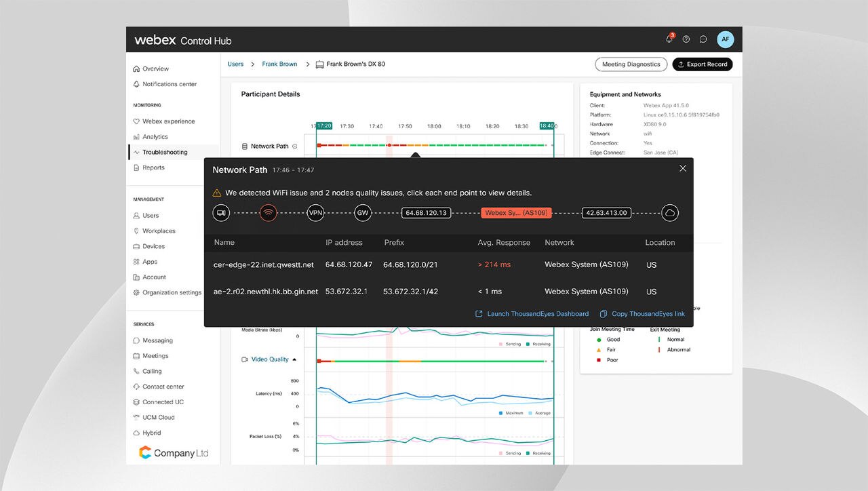Select the GW gateway node
The image size is (868, 491).
(x=363, y=213)
